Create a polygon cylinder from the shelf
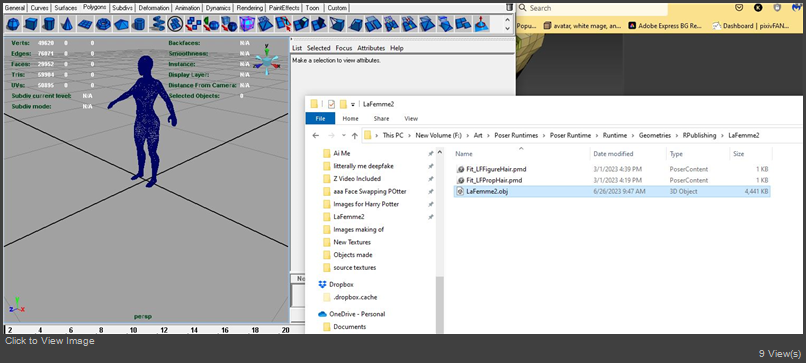The image size is (806, 363). [x=49, y=24]
